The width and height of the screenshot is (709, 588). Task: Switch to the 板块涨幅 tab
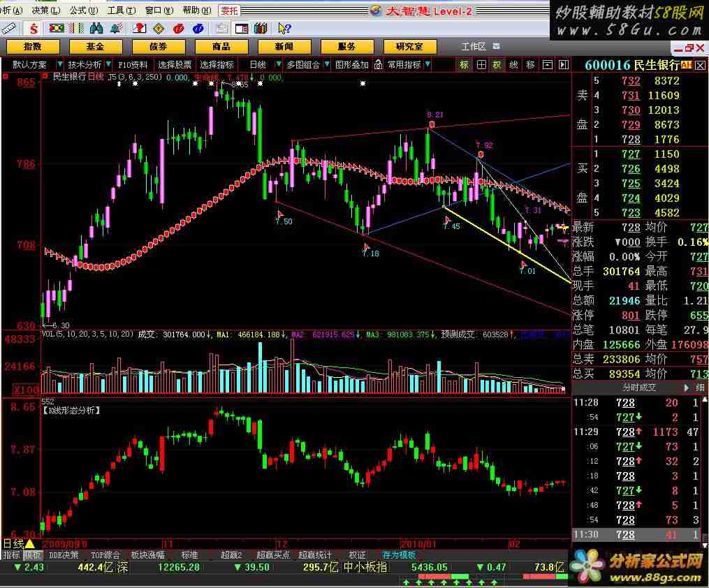(148, 554)
